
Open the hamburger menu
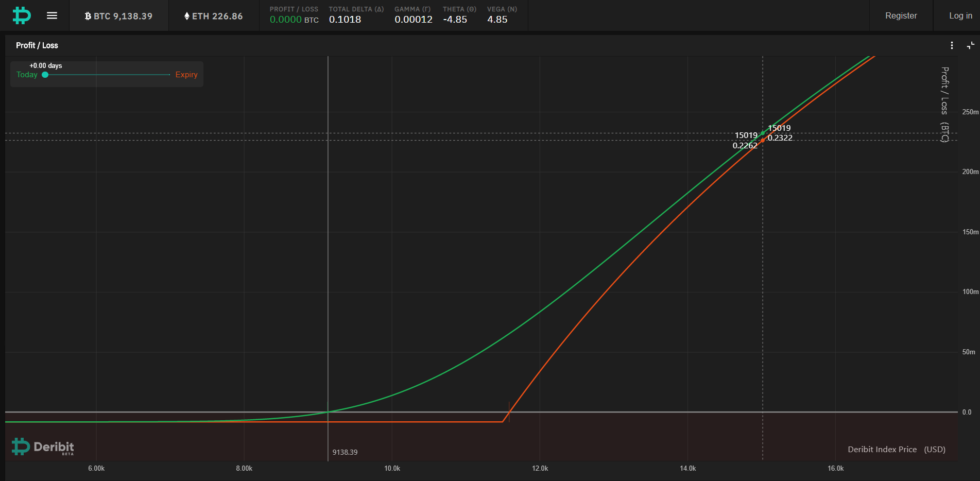[52, 15]
